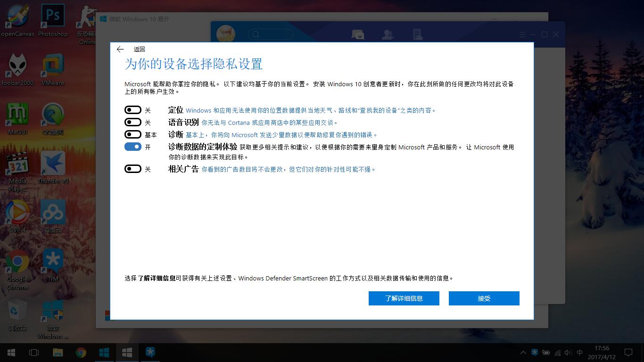Open Task View in the taskbar
644x362 pixels.
(34, 353)
